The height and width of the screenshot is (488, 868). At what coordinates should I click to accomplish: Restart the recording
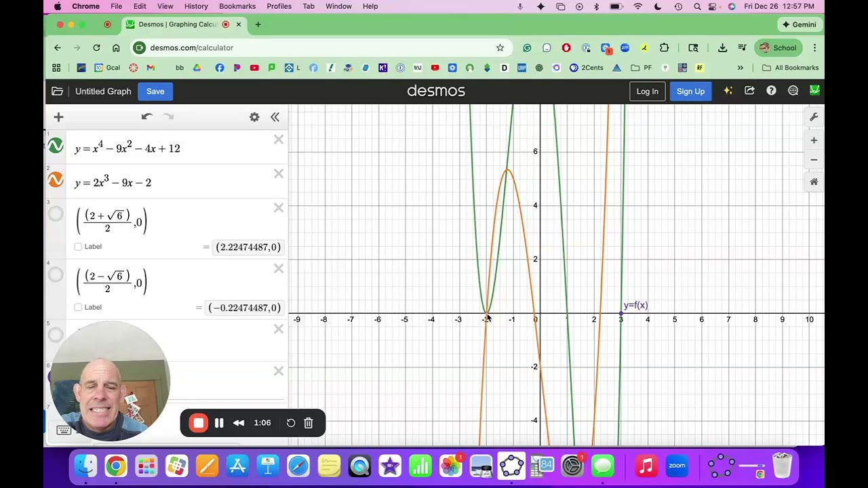[x=291, y=423]
